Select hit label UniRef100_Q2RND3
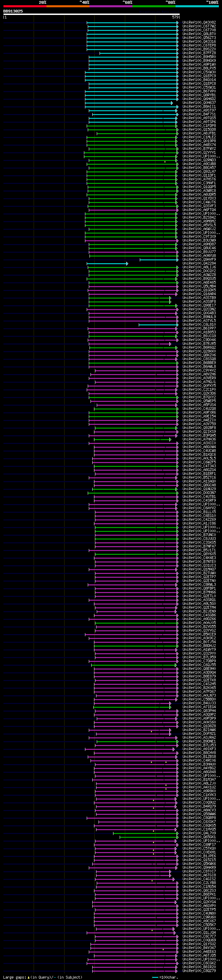The image size is (222, 980). [x=199, y=160]
